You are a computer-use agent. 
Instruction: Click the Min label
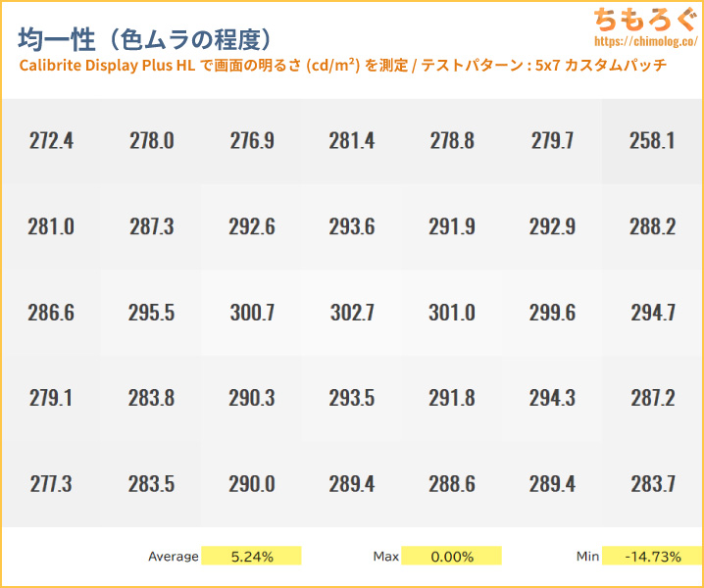[x=587, y=557]
